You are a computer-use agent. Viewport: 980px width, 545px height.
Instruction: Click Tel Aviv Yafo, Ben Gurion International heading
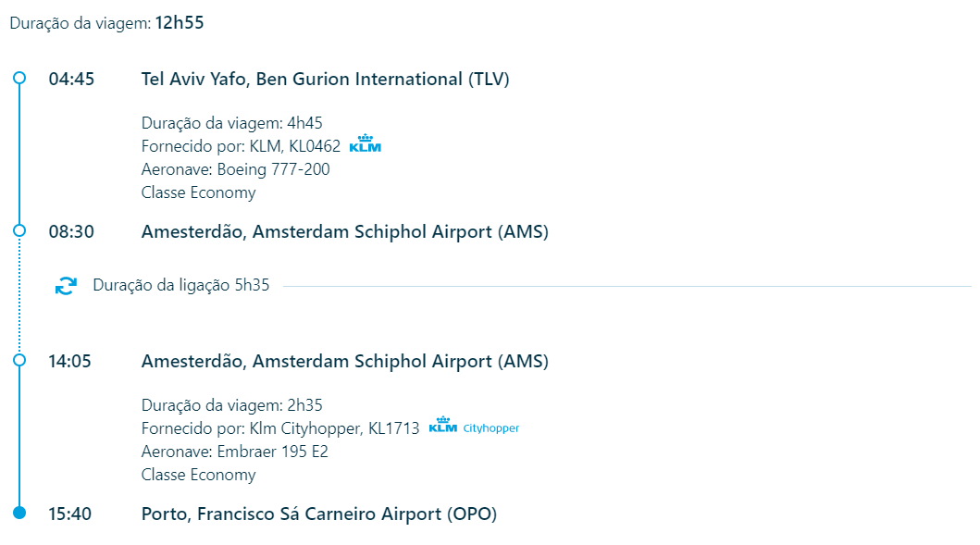pyautogui.click(x=325, y=80)
